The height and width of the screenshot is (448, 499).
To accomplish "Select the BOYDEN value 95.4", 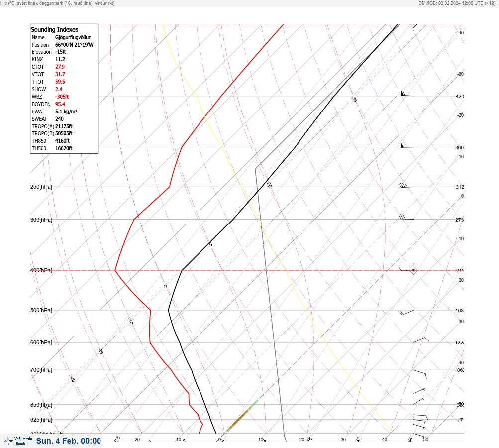I will point(60,104).
